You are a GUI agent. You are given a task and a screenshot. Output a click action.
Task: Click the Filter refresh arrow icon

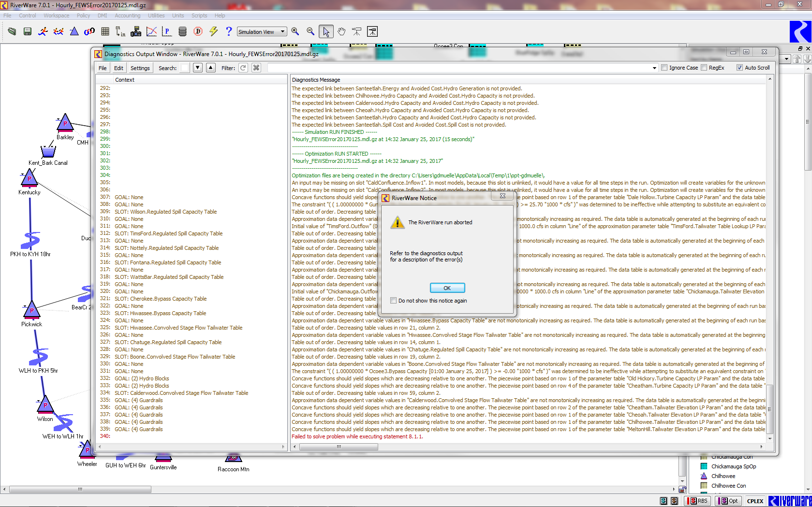click(x=243, y=68)
